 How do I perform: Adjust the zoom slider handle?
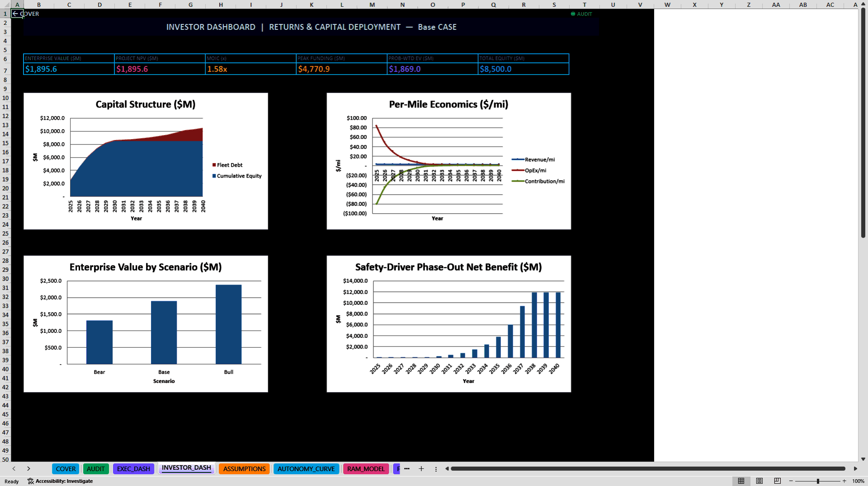pos(818,481)
